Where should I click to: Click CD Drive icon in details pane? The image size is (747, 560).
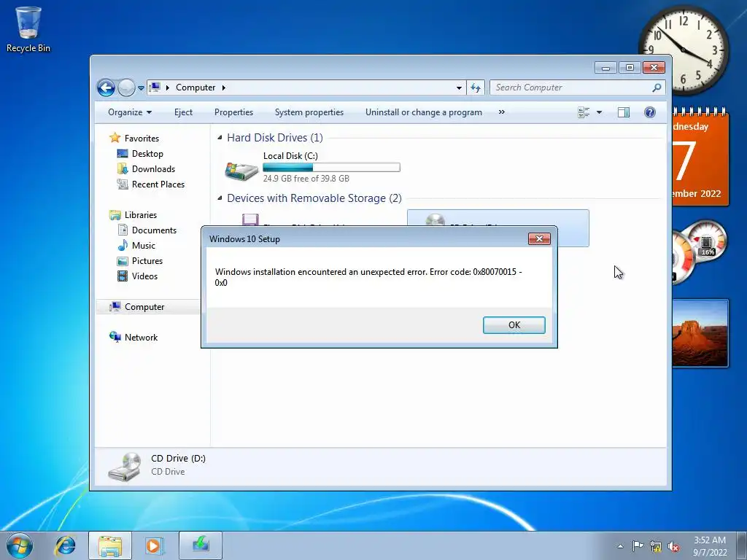click(124, 467)
